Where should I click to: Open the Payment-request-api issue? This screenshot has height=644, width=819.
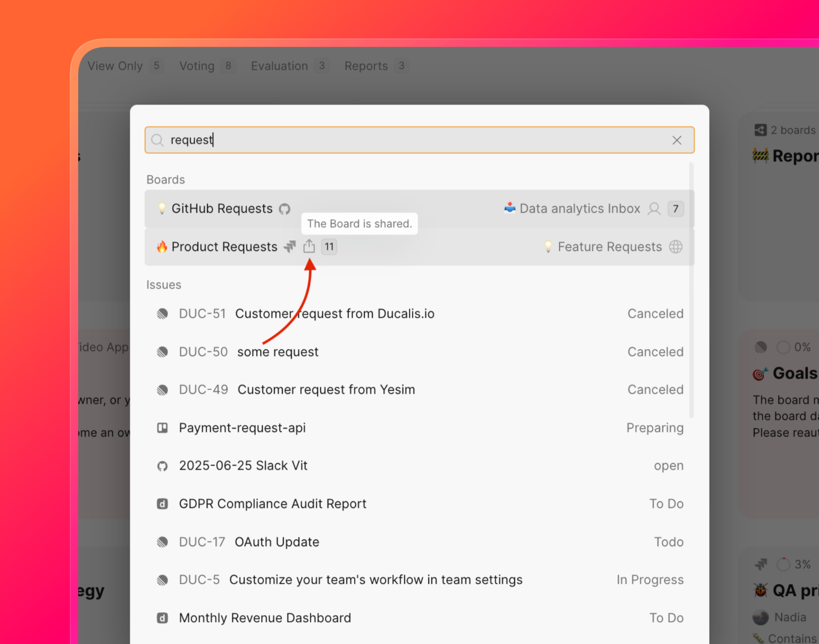point(419,428)
